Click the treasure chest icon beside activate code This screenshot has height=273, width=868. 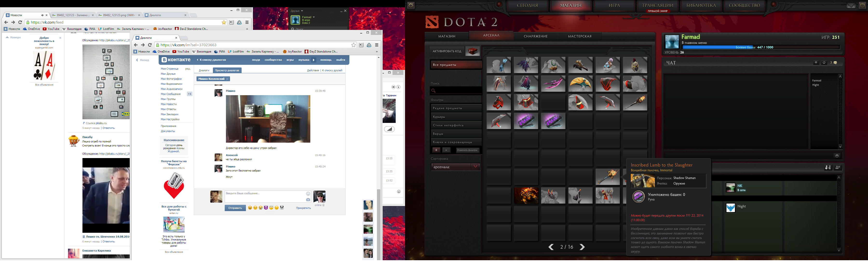click(472, 51)
